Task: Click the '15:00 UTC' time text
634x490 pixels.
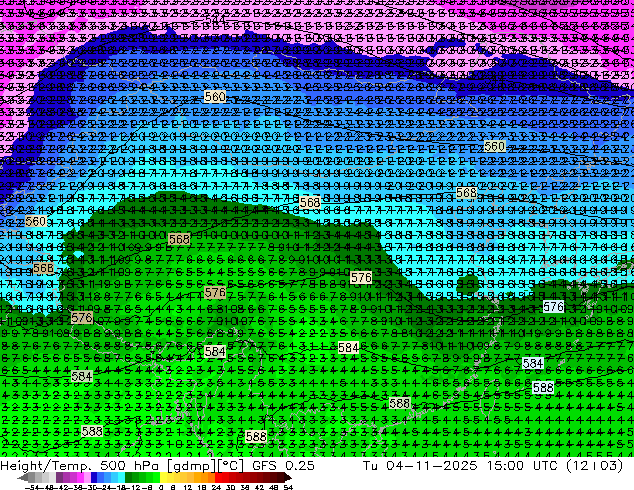Action: tap(522, 465)
